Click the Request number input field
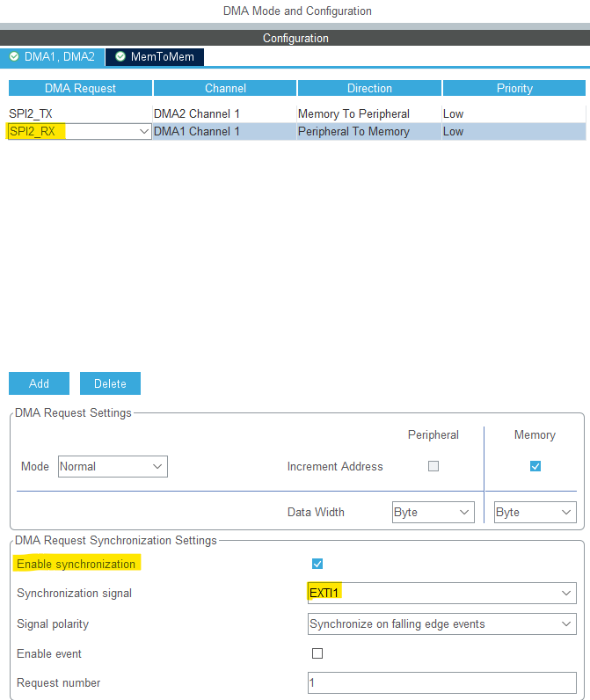Image resolution: width=590 pixels, height=700 pixels. tap(441, 682)
